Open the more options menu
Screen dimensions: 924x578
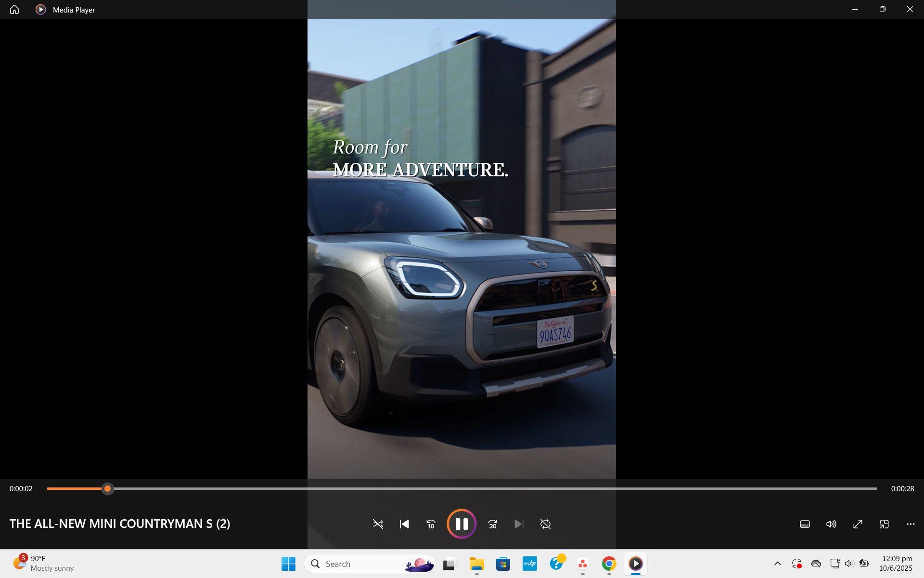click(911, 524)
